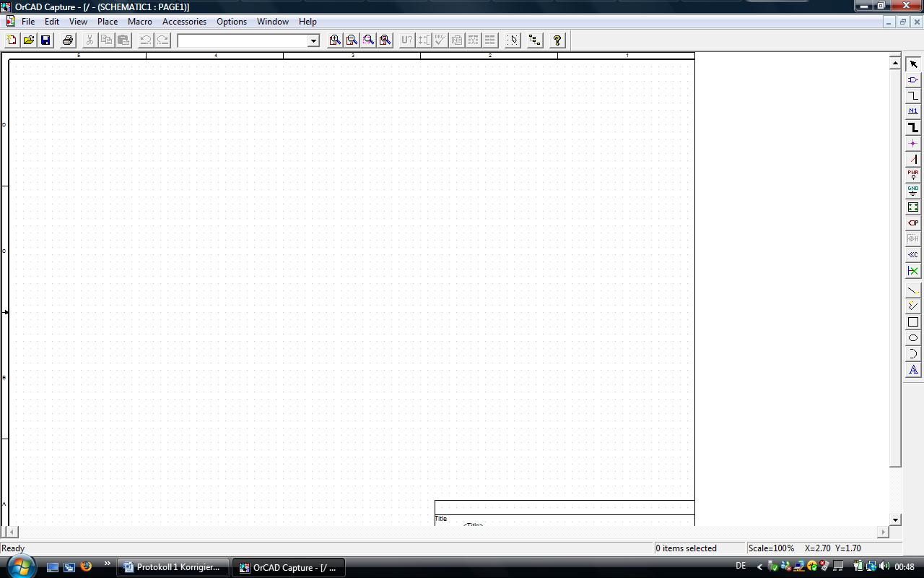Activate zoom to area tool
Screen dimensions: 924x578
coord(368,40)
